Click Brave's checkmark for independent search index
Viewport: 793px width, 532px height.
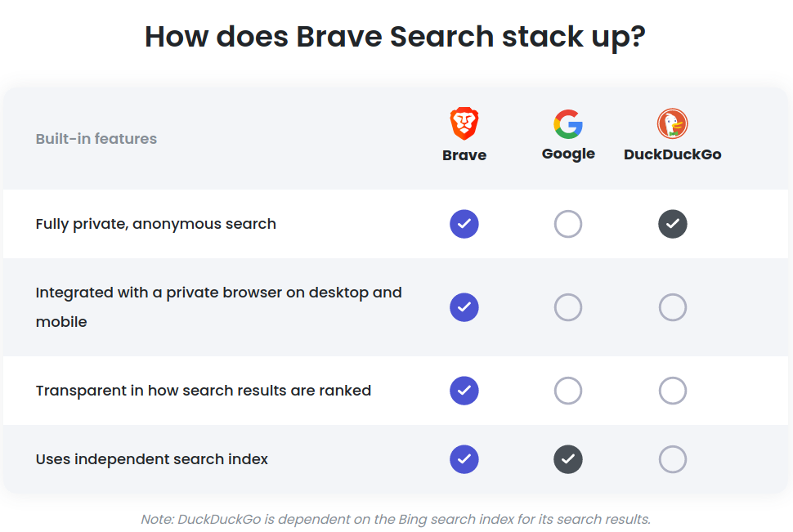point(464,459)
